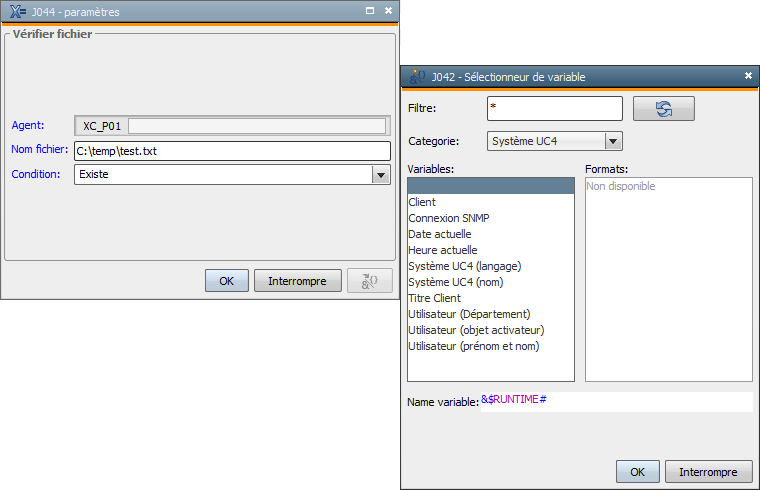Choose Connexion SNMP variable
Image resolution: width=760 pixels, height=490 pixels.
[449, 218]
